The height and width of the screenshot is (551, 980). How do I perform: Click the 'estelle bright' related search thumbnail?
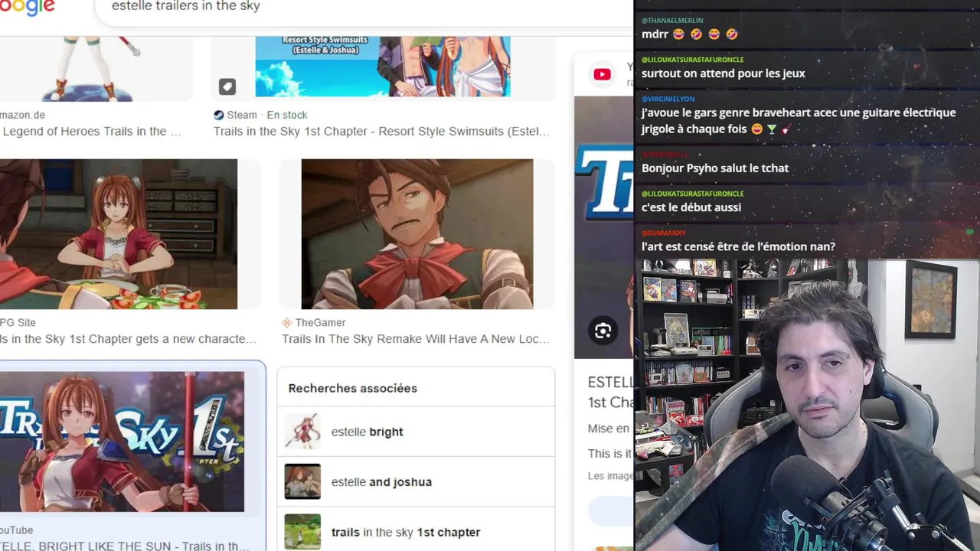coord(302,432)
